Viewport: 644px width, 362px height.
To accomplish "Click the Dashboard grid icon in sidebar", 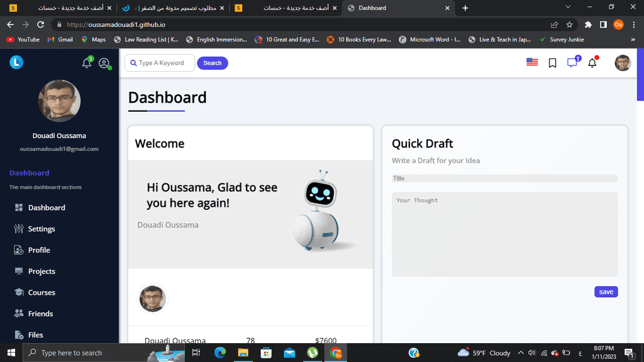I will coord(19,207).
